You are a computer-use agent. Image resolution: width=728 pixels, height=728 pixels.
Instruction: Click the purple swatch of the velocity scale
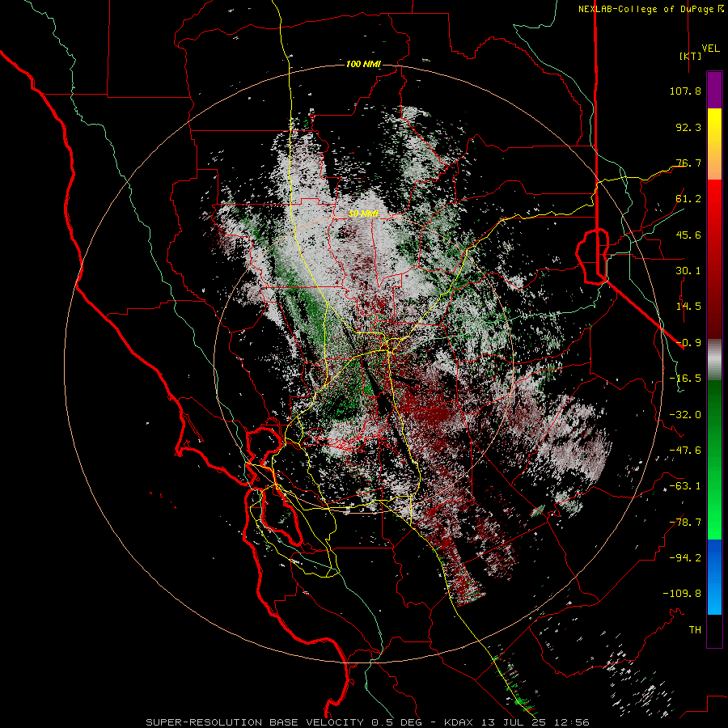click(x=714, y=91)
